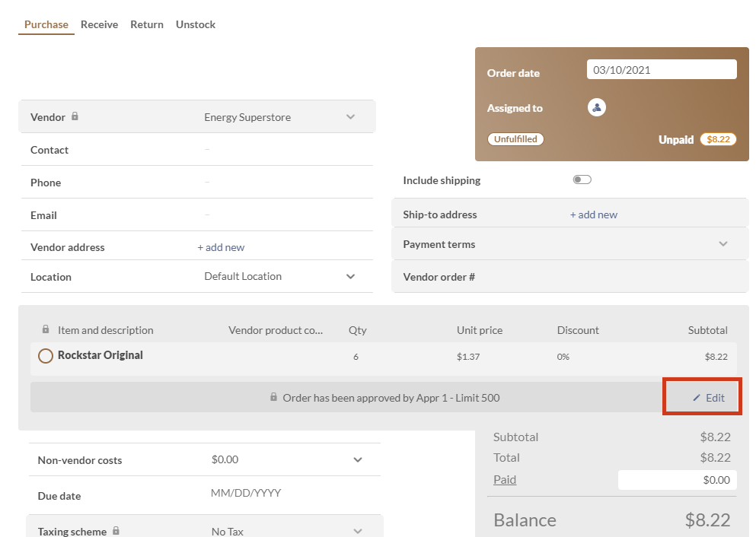Viewport: 756px width, 537px height.
Task: Click the Edit button on approved order
Action: pyautogui.click(x=709, y=398)
